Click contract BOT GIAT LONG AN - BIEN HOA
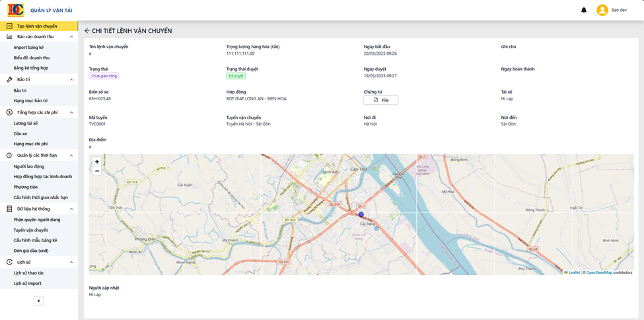Screen dimensions: 644x320 tap(256, 98)
